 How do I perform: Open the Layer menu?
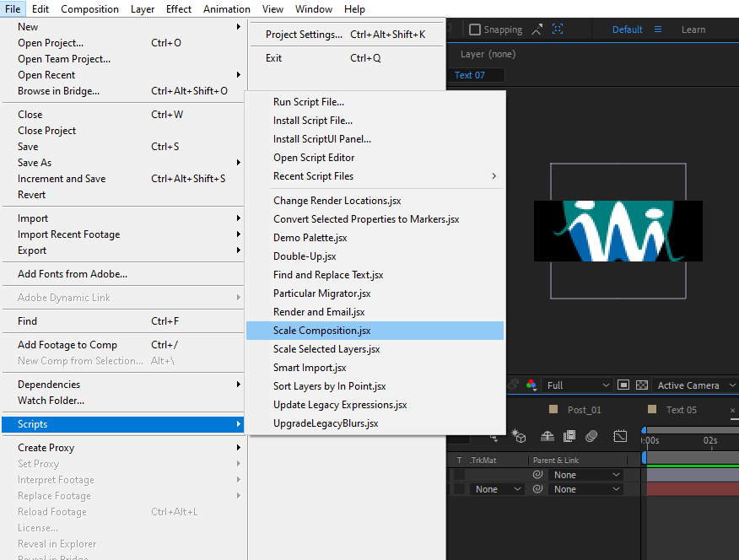143,9
